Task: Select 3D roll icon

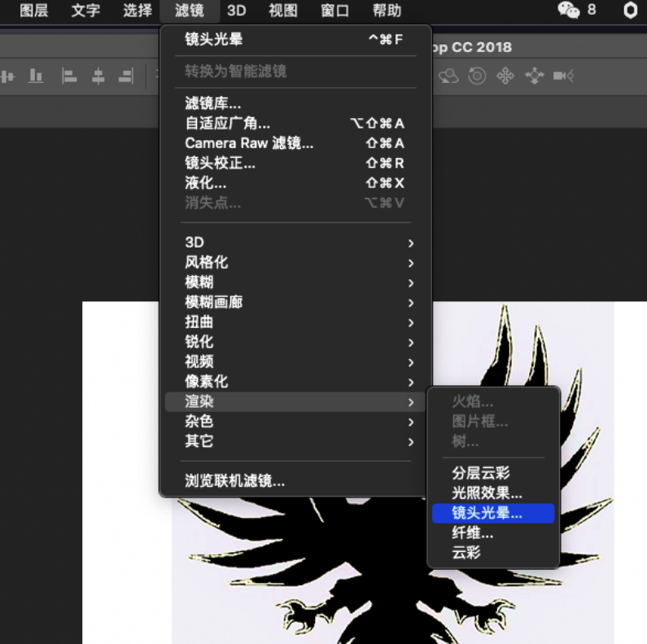Action: pos(477,76)
